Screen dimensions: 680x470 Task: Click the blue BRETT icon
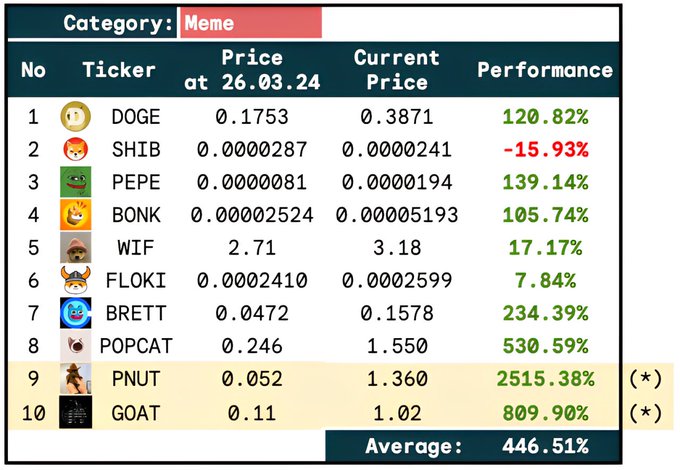(x=75, y=313)
